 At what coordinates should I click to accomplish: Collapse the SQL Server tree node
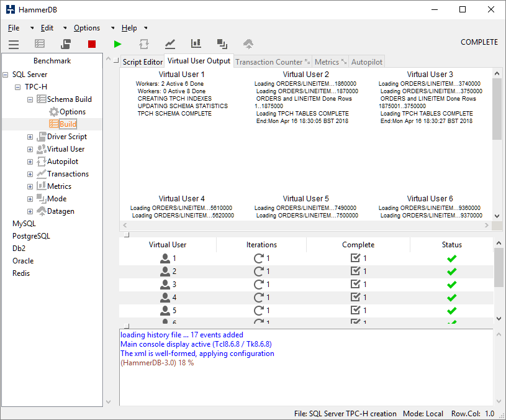tap(5, 75)
